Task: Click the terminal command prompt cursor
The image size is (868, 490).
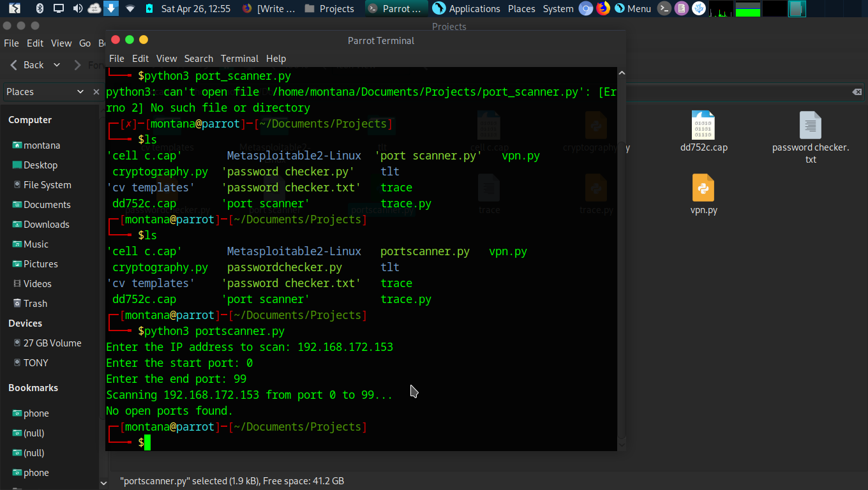Action: pyautogui.click(x=147, y=443)
